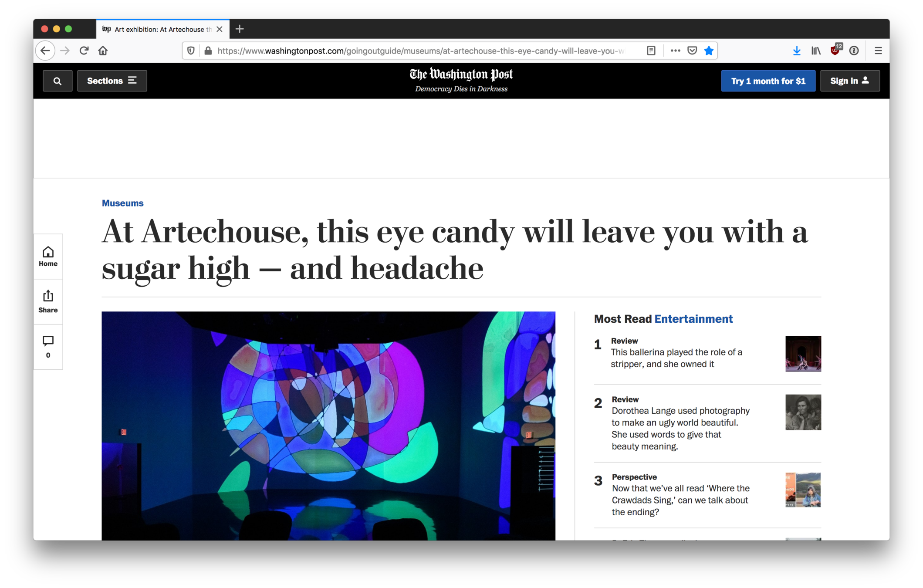This screenshot has width=923, height=588.
Task: Click the sidebar Share icon
Action: (x=48, y=301)
